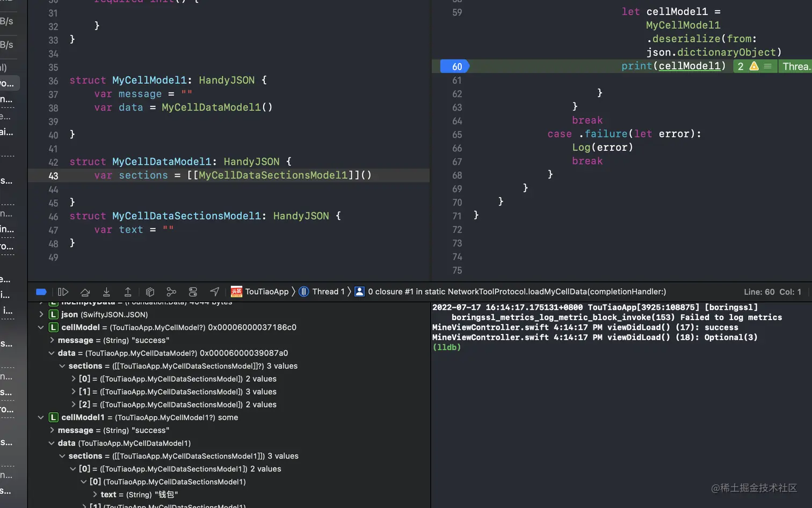Viewport: 812px width, 508px height.
Task: Click MyCellDataModel1() on line 38
Action: (218, 107)
